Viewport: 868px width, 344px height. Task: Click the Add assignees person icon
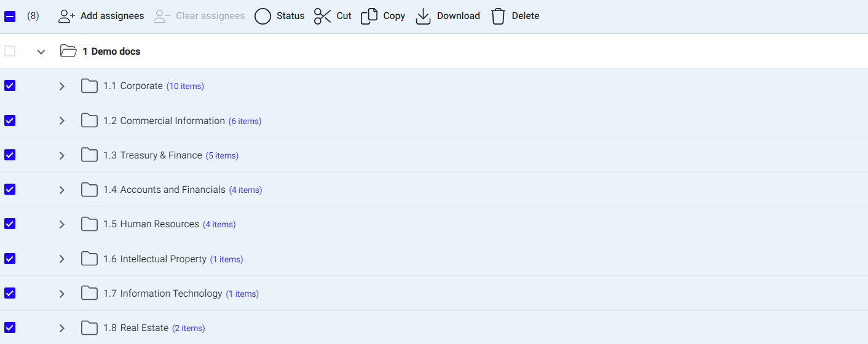tap(66, 16)
